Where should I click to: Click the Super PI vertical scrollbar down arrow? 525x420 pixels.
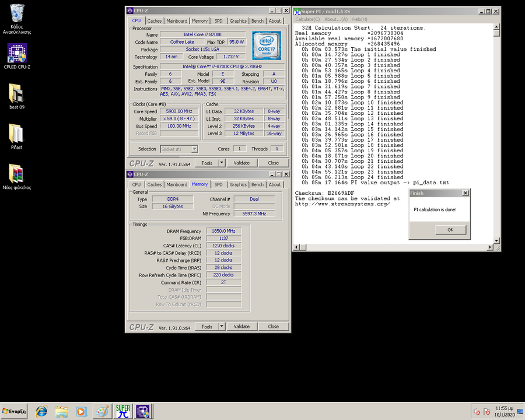pyautogui.click(x=496, y=240)
